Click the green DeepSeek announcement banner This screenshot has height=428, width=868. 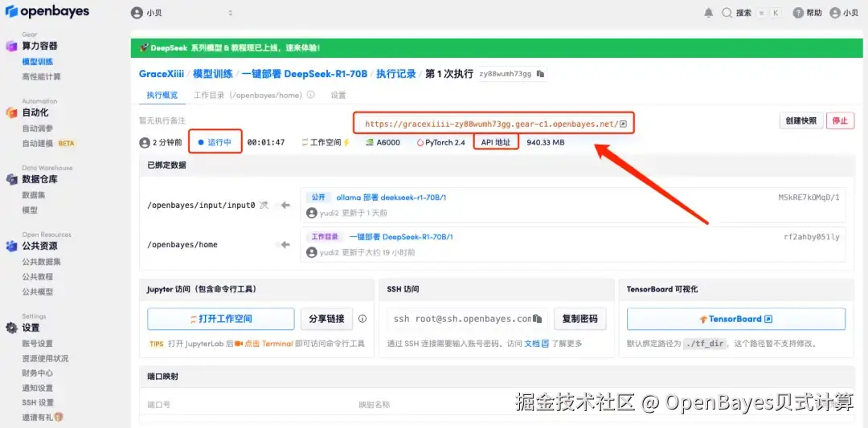click(x=497, y=48)
